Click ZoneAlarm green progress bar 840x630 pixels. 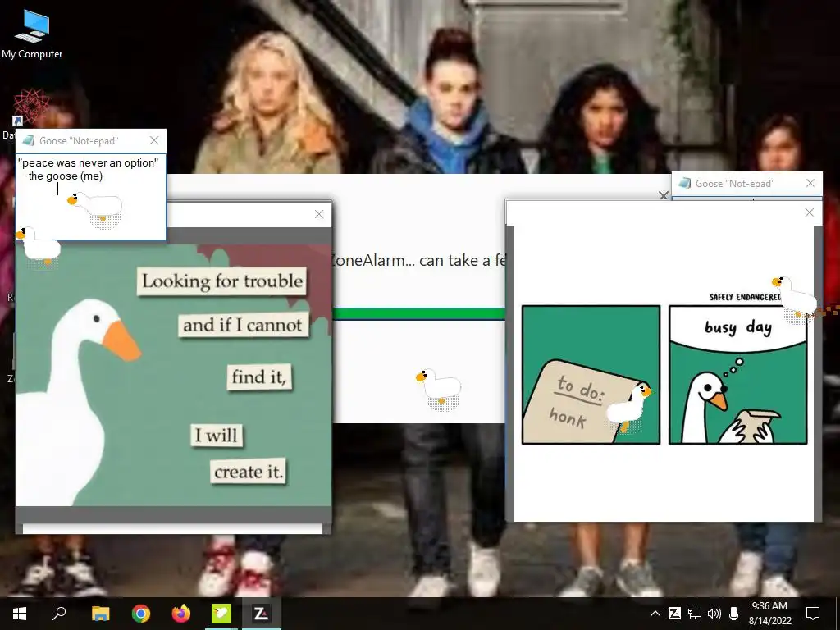(x=418, y=314)
